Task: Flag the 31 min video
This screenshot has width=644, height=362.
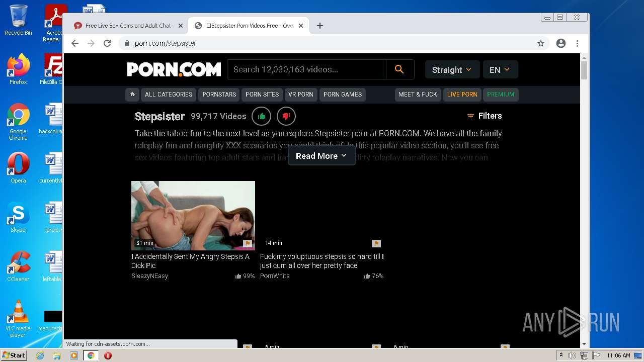Action: pyautogui.click(x=247, y=243)
